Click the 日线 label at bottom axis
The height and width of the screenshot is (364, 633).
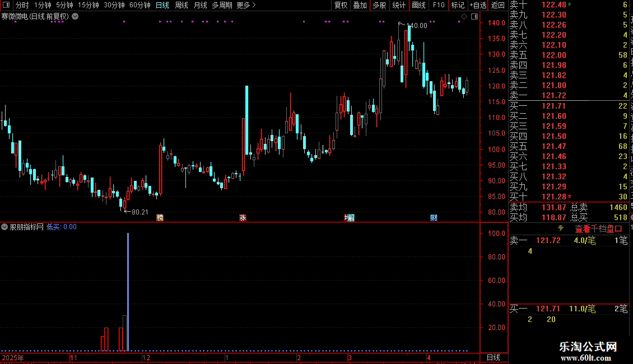[x=494, y=357]
